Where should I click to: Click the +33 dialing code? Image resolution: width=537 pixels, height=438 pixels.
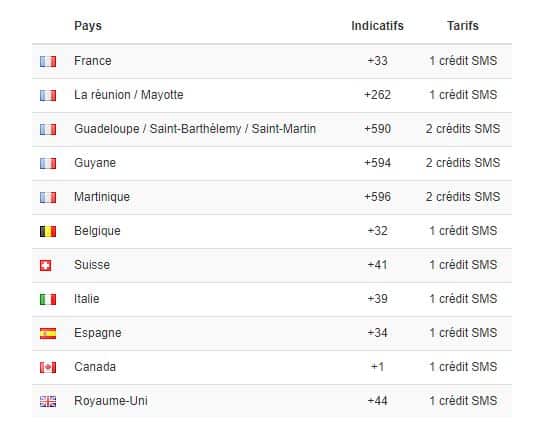click(377, 61)
